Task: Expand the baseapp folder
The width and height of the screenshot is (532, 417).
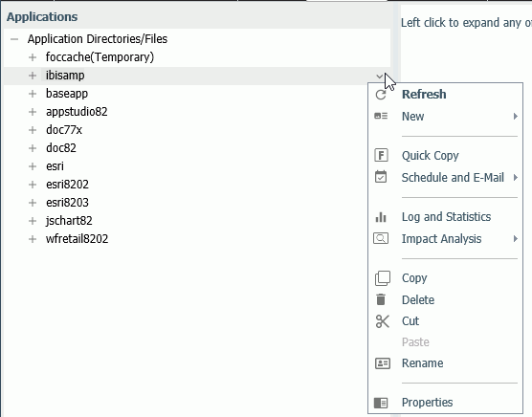Action: (x=33, y=94)
